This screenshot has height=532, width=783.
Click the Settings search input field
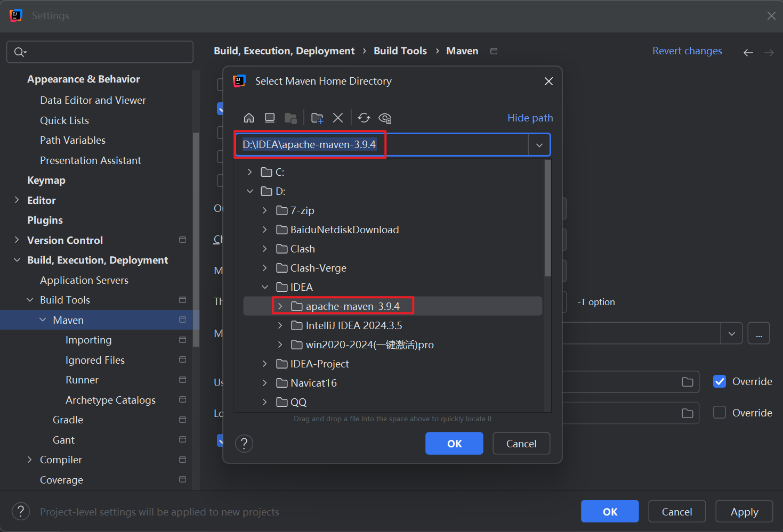(100, 52)
